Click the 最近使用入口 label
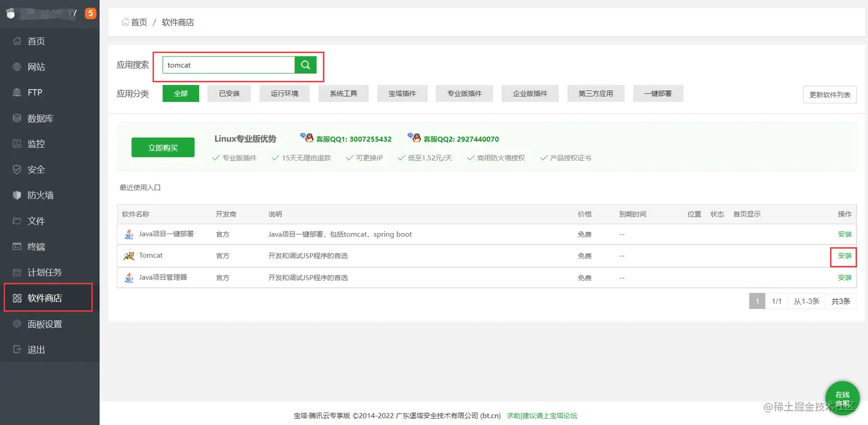 point(140,188)
